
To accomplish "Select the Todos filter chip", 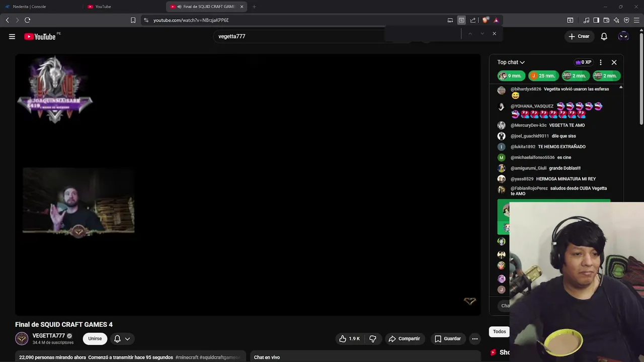I will point(499,331).
